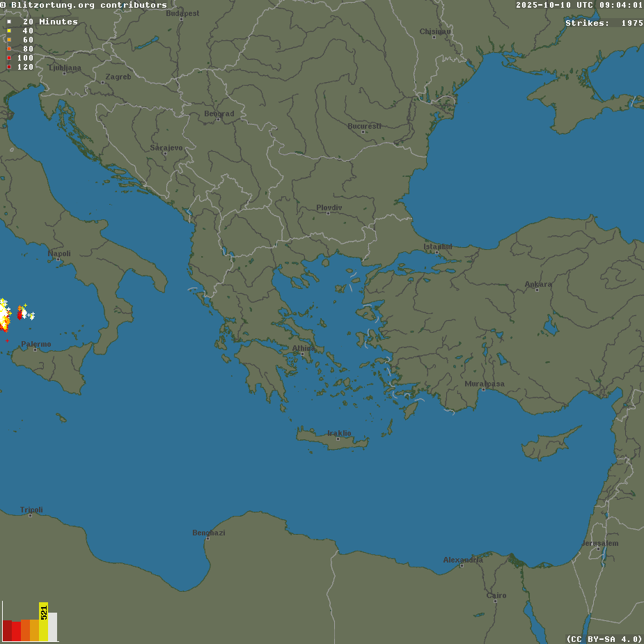Select the orange 60-minute legend square
The height and width of the screenshot is (644, 644).
(9, 40)
